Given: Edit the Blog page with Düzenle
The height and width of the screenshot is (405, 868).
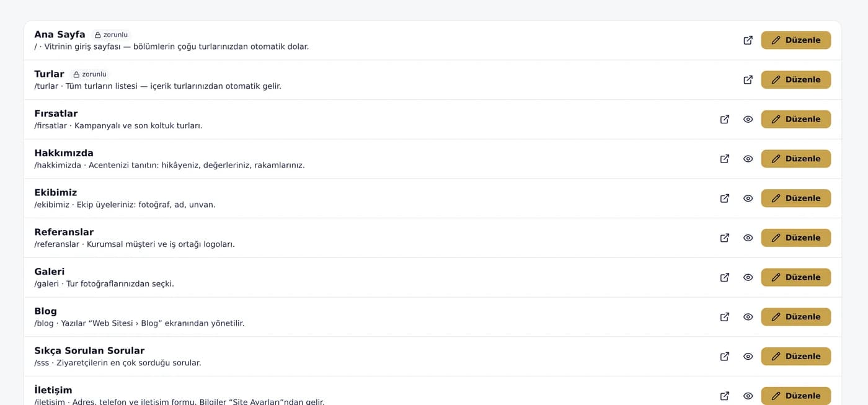Looking at the screenshot, I should pyautogui.click(x=795, y=317).
